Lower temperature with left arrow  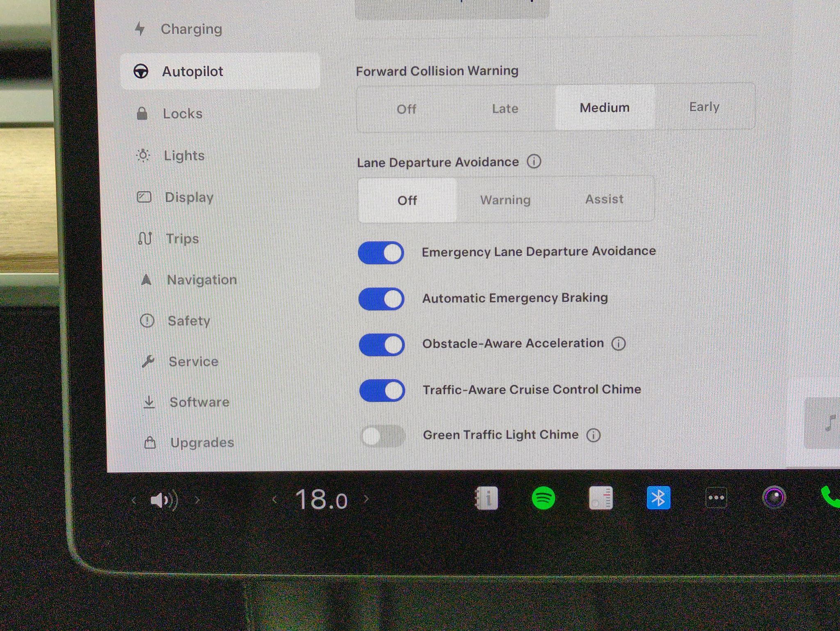click(274, 499)
